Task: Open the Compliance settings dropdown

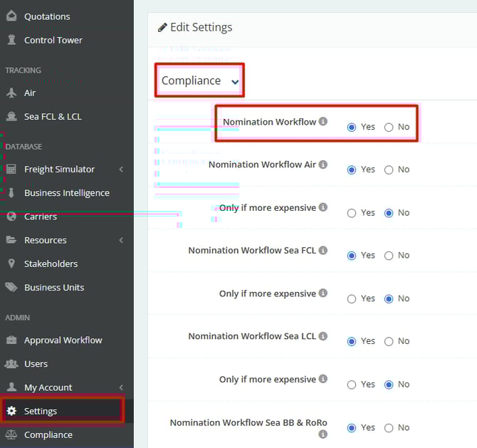Action: [x=199, y=81]
